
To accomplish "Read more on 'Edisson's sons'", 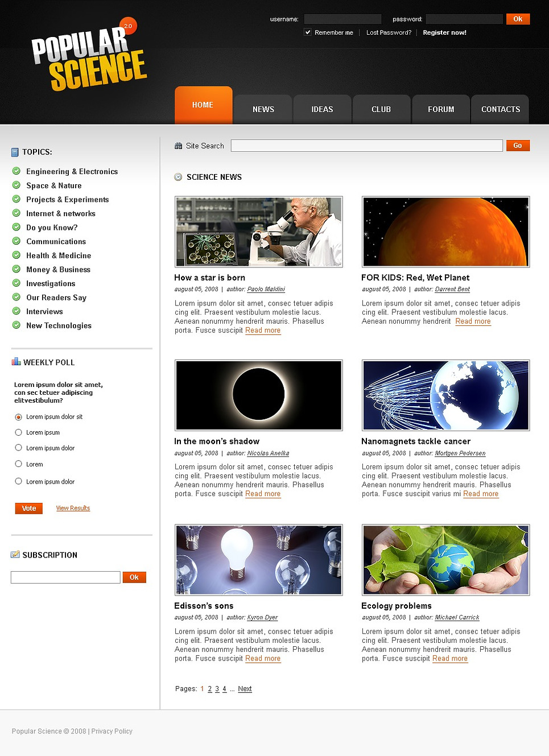I will (263, 659).
